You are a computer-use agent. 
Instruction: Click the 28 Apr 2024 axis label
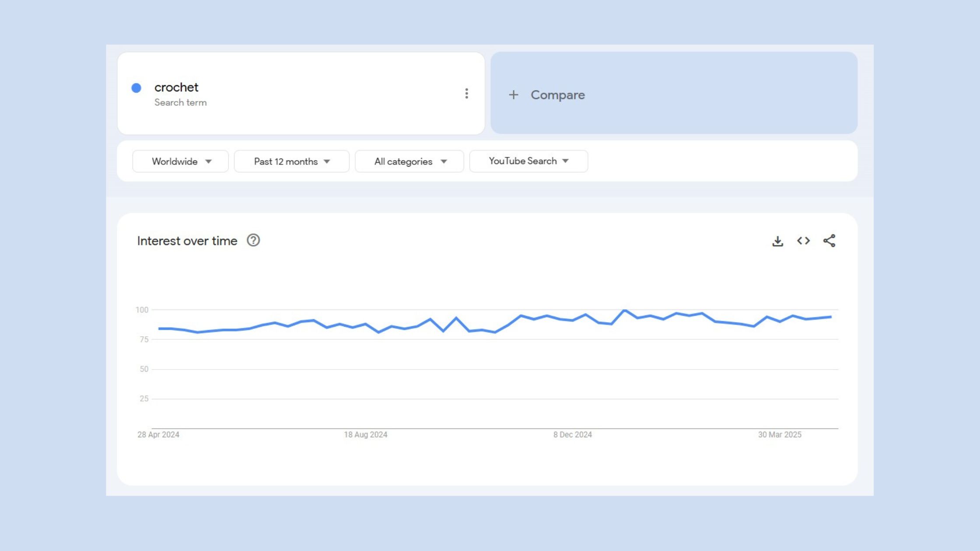tap(158, 435)
